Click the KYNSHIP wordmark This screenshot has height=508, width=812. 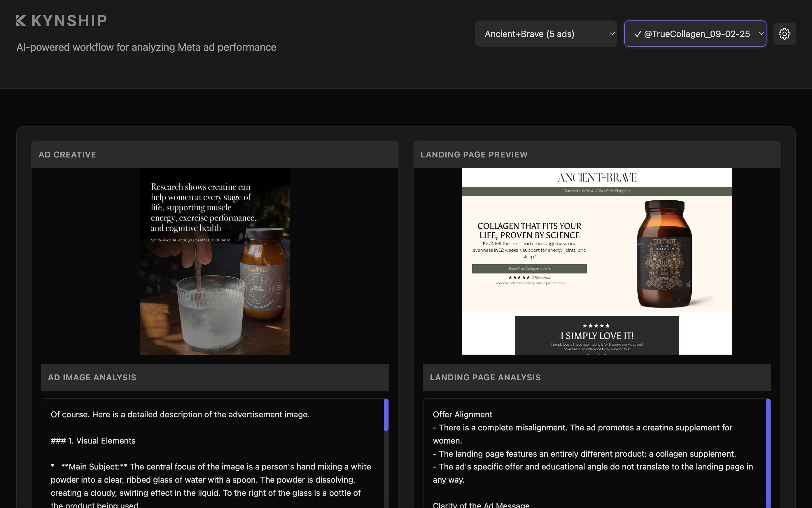[69, 20]
